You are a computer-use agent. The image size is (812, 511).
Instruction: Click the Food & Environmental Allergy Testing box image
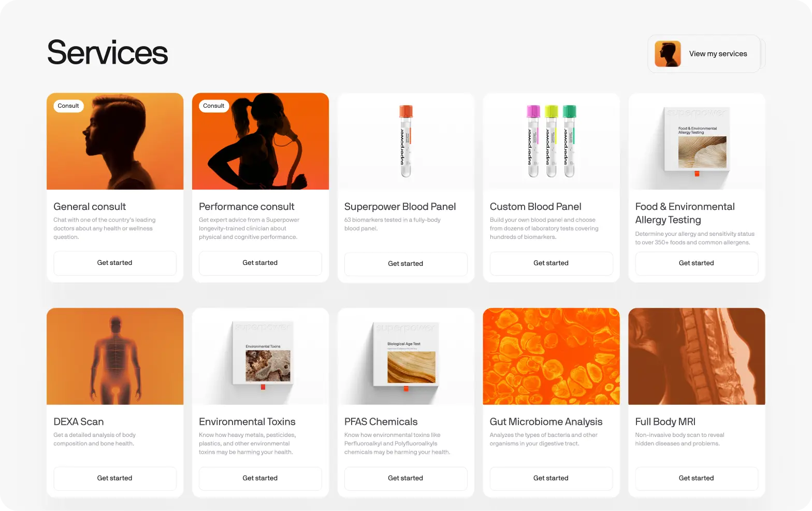(697, 141)
